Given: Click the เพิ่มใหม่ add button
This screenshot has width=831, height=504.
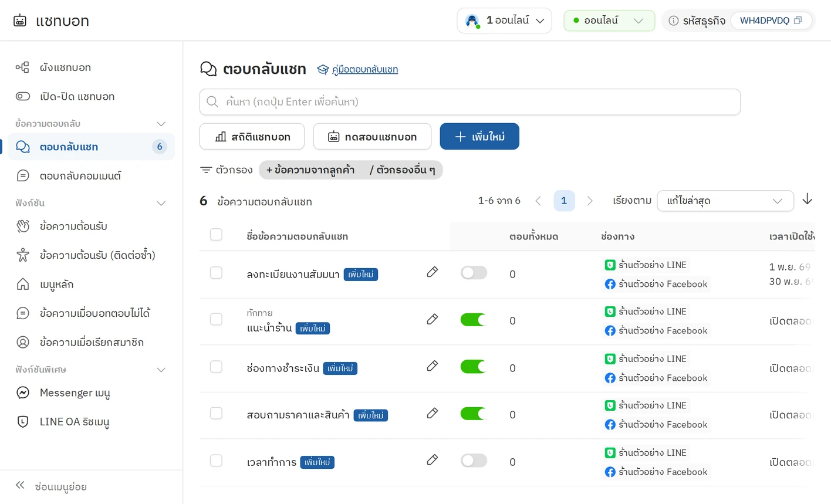Looking at the screenshot, I should [x=479, y=137].
